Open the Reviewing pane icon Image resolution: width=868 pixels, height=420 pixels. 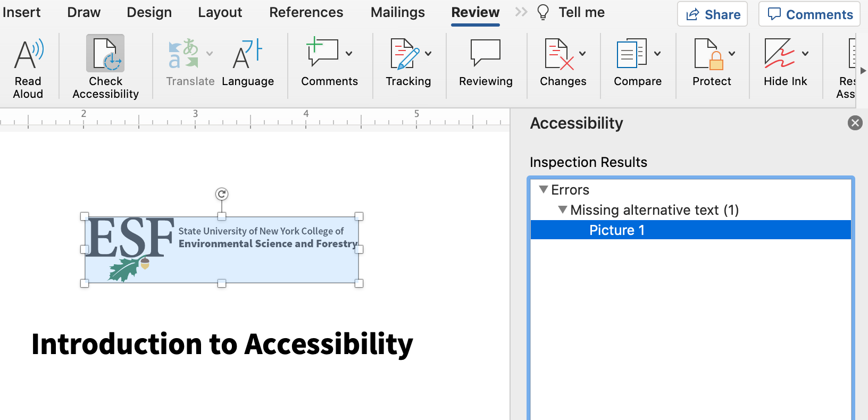[x=486, y=53]
